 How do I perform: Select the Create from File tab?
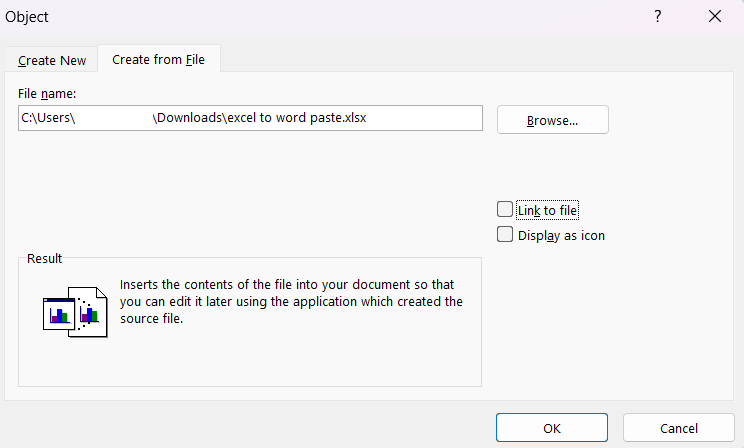pos(158,59)
